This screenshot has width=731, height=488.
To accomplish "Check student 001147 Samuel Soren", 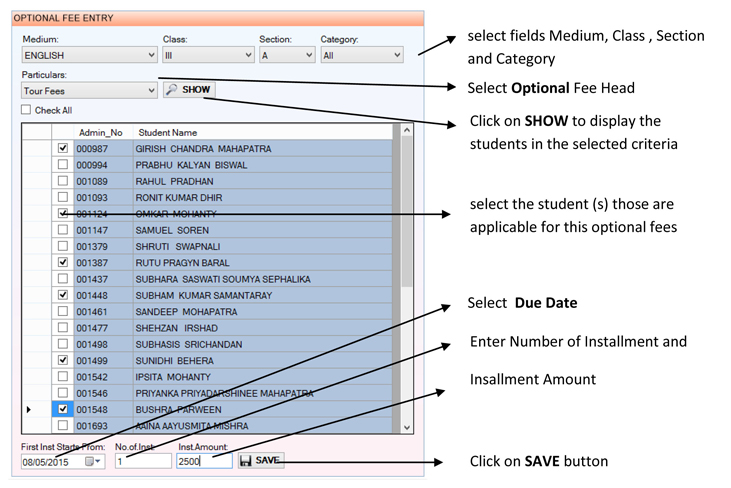I will pos(62,230).
